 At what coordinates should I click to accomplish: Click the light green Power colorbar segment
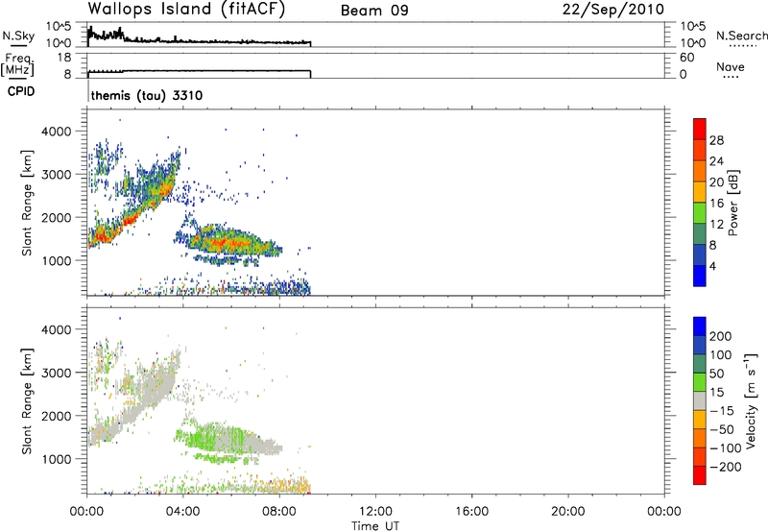[700, 212]
